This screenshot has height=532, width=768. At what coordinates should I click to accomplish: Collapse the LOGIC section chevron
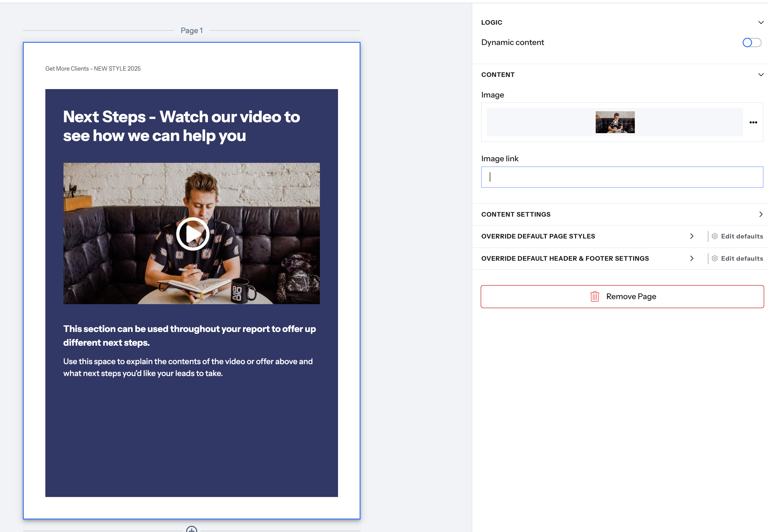(761, 22)
